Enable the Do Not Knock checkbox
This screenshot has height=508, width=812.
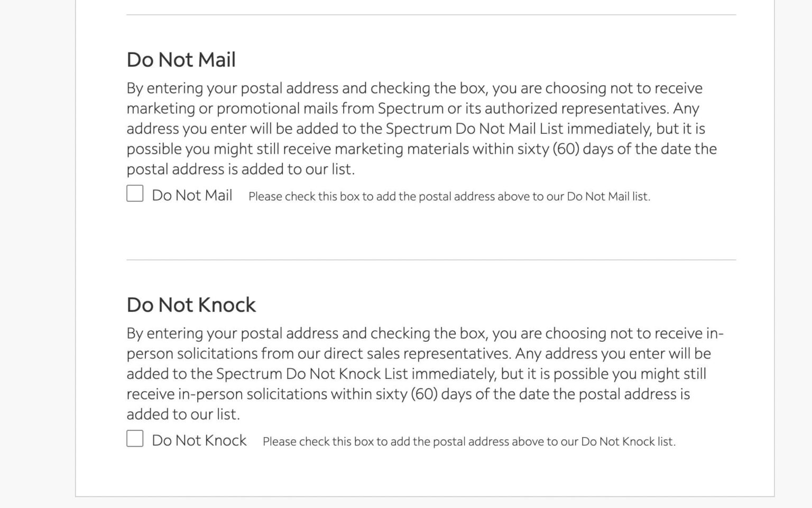(x=135, y=439)
